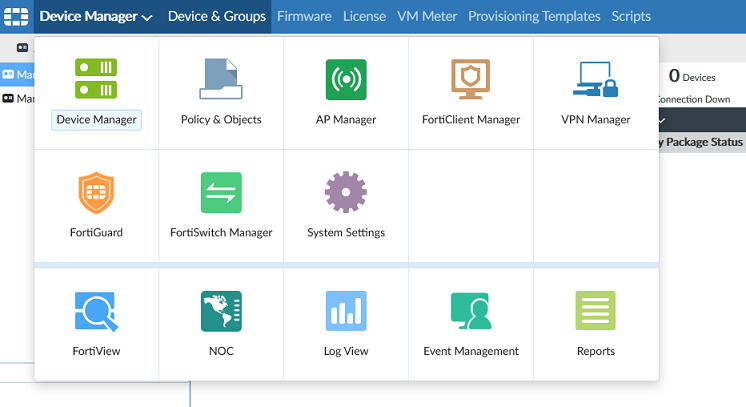Select the VM Meter tab
746x407 pixels.
tap(427, 16)
